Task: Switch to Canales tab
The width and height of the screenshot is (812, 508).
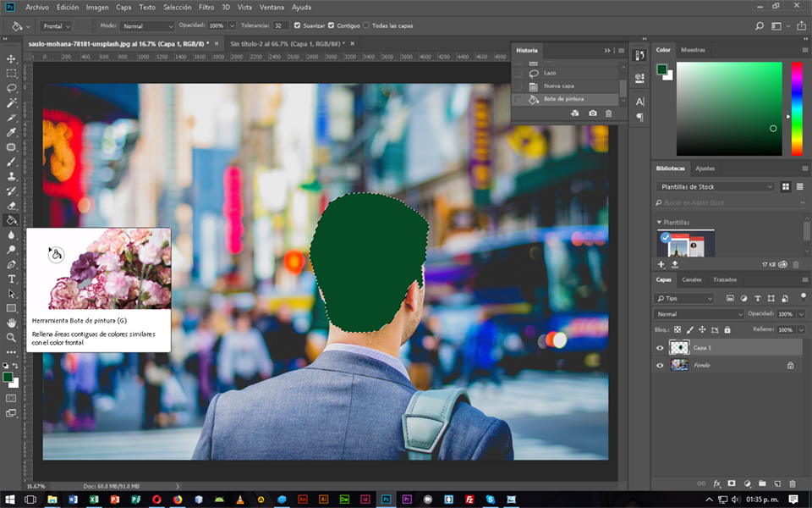Action: click(691, 280)
